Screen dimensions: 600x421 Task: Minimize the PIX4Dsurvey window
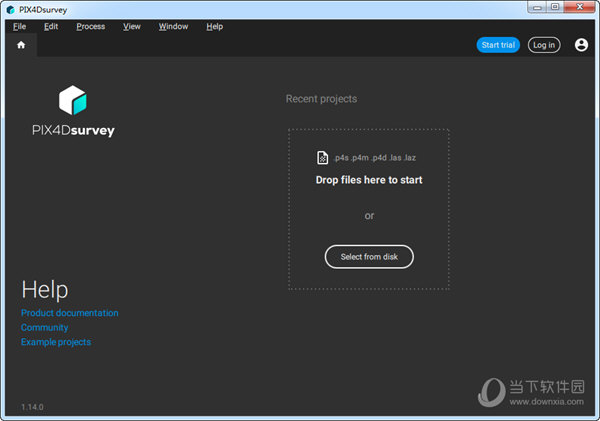pos(537,7)
